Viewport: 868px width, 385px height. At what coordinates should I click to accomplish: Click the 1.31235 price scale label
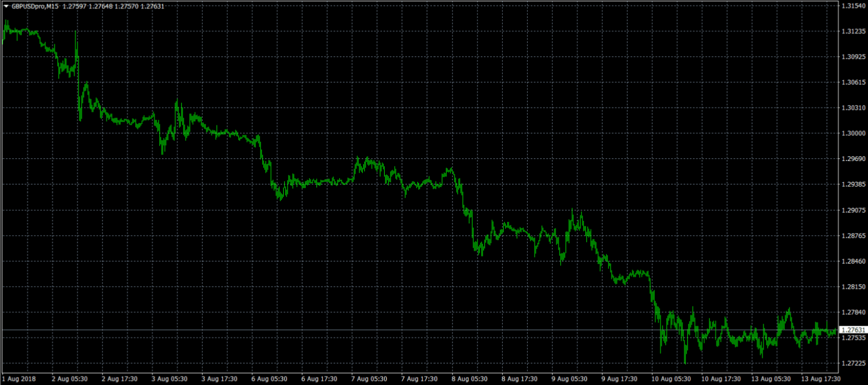click(x=854, y=32)
